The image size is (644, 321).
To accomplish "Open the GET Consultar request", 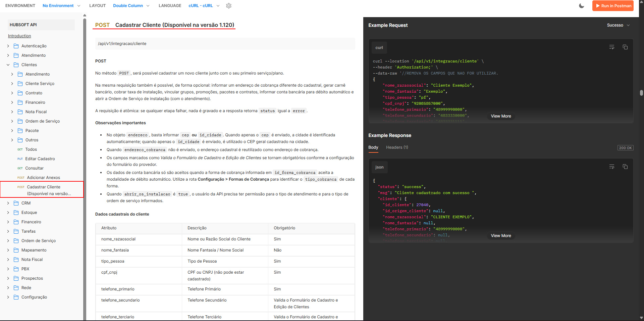I will coord(34,168).
